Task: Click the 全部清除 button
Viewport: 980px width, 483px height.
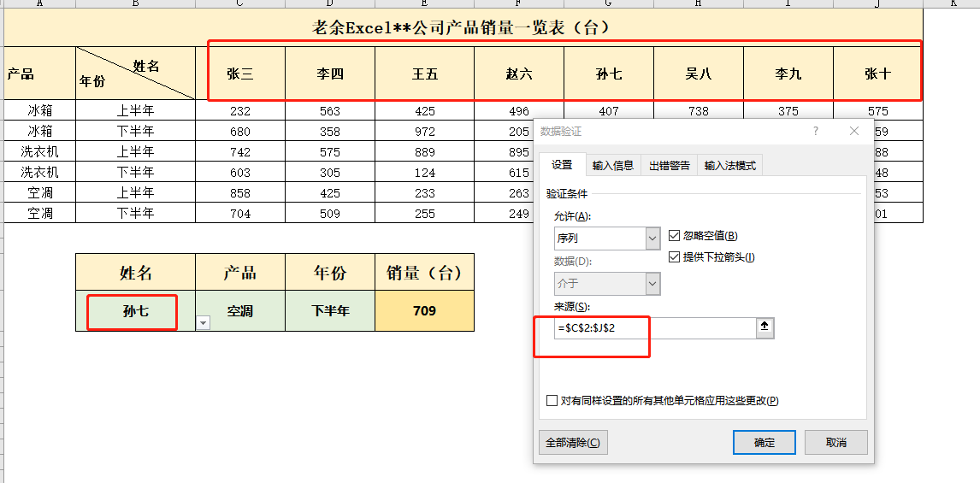Action: coord(572,442)
